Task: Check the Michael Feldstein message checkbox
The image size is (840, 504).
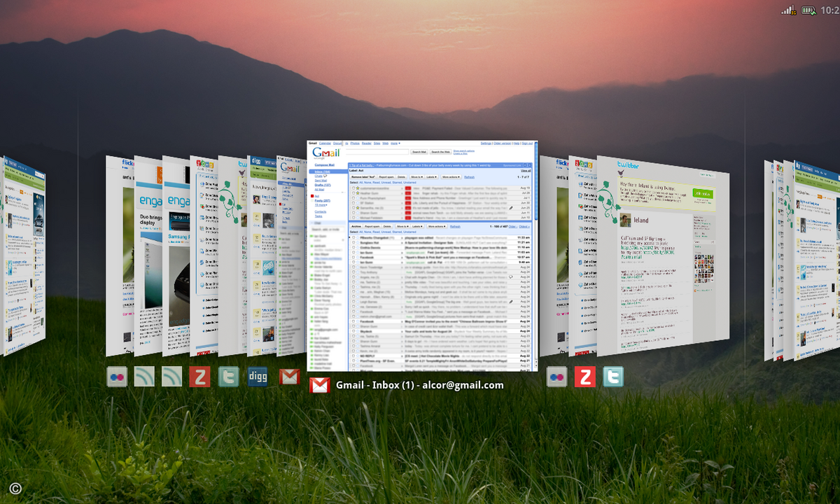Action: (353, 218)
